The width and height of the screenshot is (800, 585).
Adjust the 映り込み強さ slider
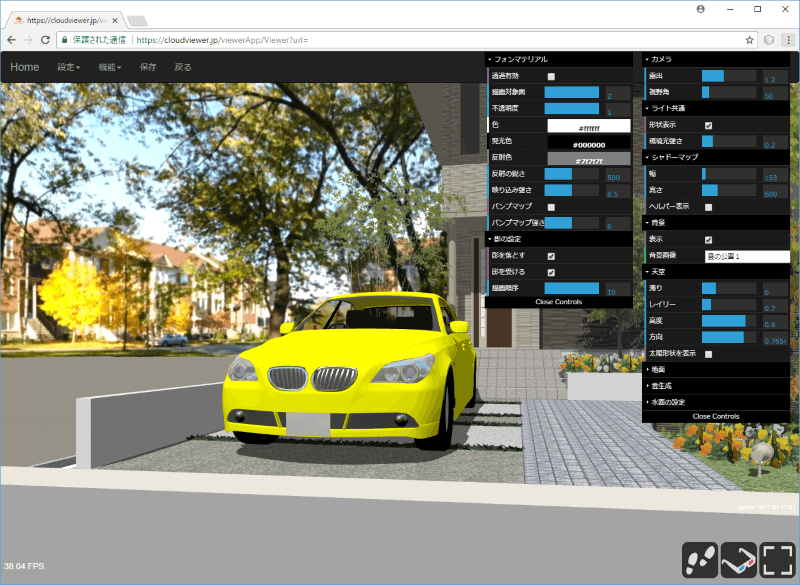pyautogui.click(x=571, y=190)
